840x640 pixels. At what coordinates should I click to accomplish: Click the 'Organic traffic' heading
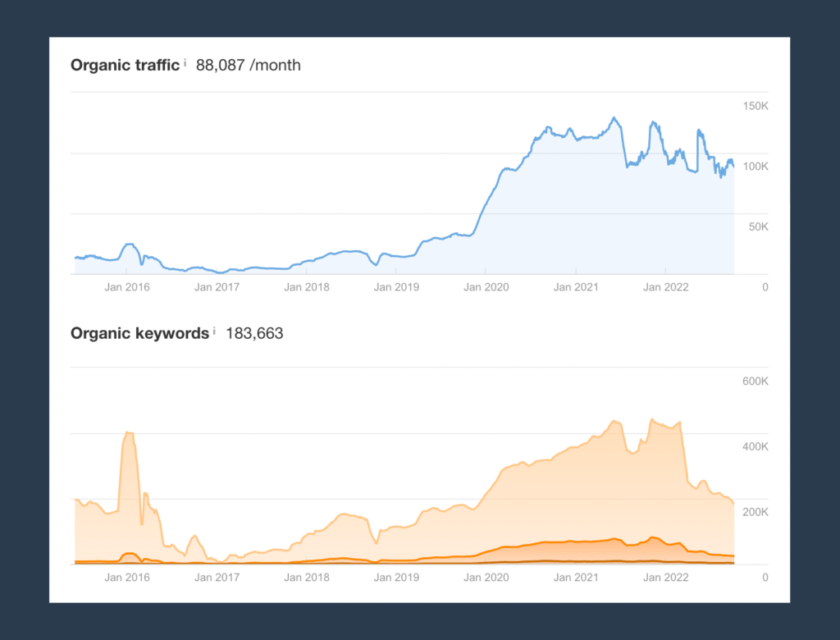125,65
